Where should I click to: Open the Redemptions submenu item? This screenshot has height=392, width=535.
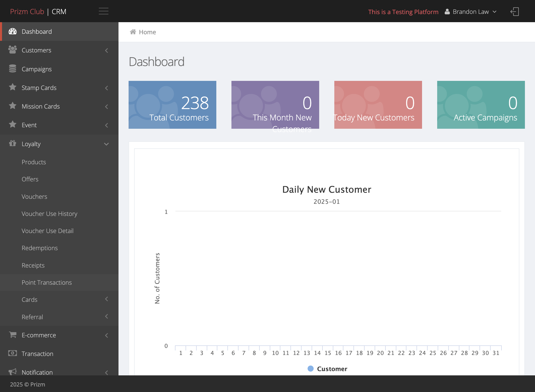59,248
